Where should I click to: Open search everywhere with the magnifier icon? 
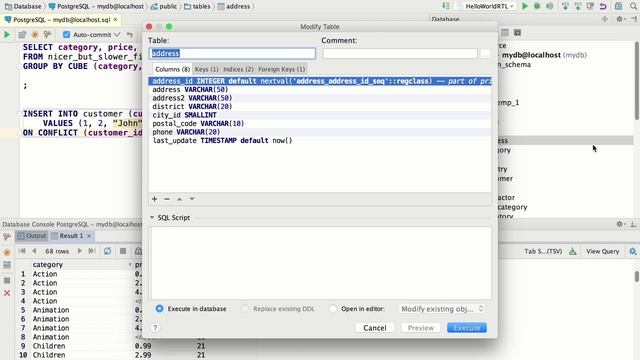click(633, 6)
